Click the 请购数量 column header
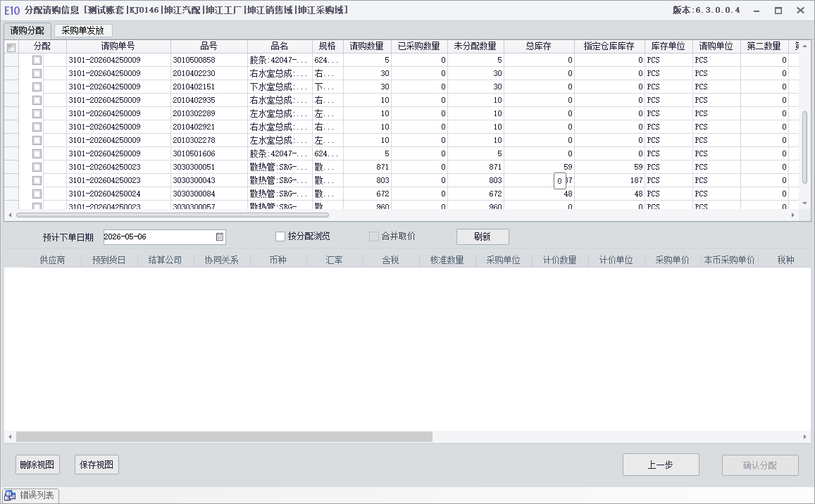The image size is (815, 504). (x=367, y=46)
